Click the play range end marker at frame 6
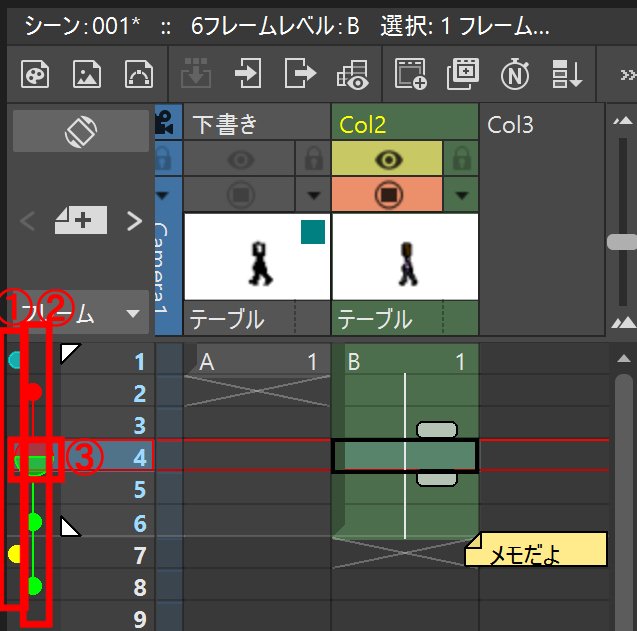Screen dimensions: 637x631 [x=70, y=527]
